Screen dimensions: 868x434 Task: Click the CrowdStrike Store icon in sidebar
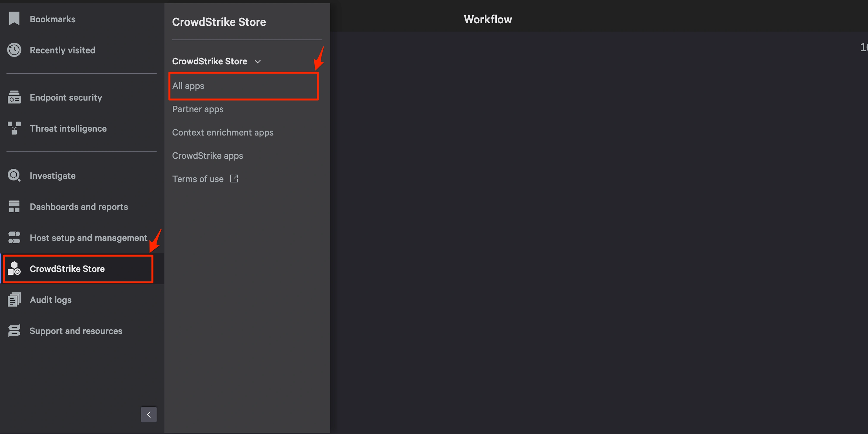14,268
